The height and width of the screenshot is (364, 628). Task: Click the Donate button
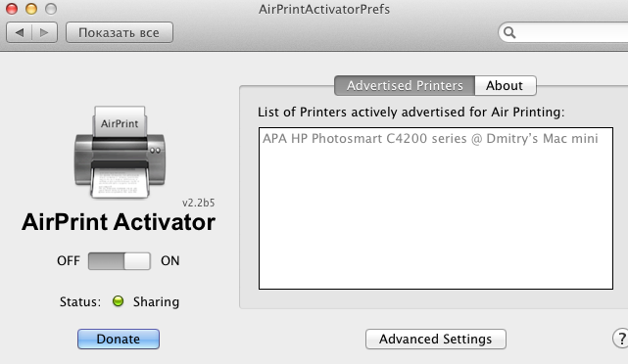point(119,339)
